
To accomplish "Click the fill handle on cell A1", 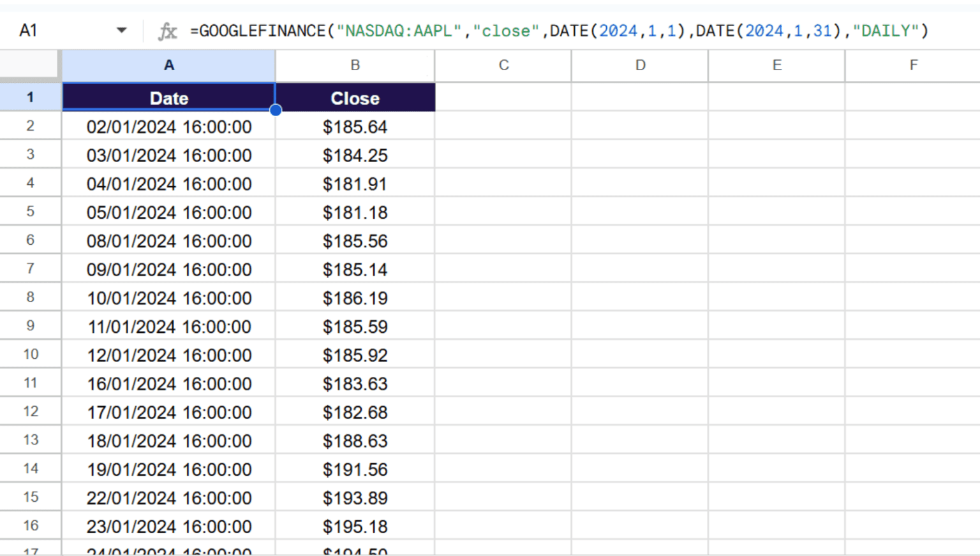I will (x=276, y=110).
